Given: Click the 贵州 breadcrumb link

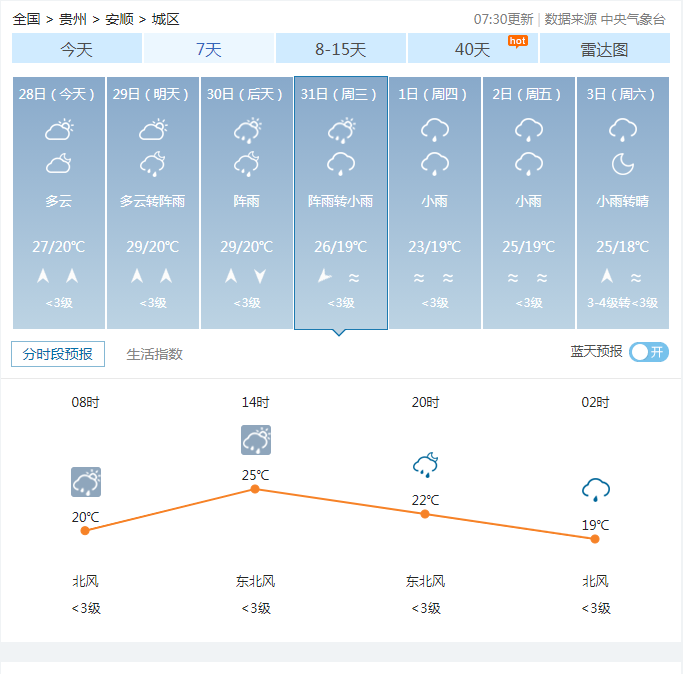Looking at the screenshot, I should [x=73, y=19].
